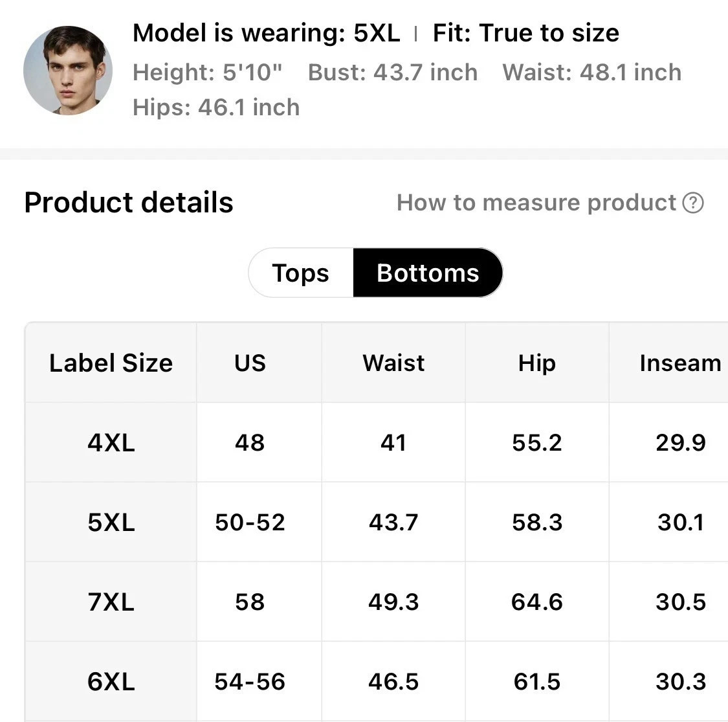The width and height of the screenshot is (728, 722).
Task: Click the 54-56 US size cell
Action: tap(250, 681)
